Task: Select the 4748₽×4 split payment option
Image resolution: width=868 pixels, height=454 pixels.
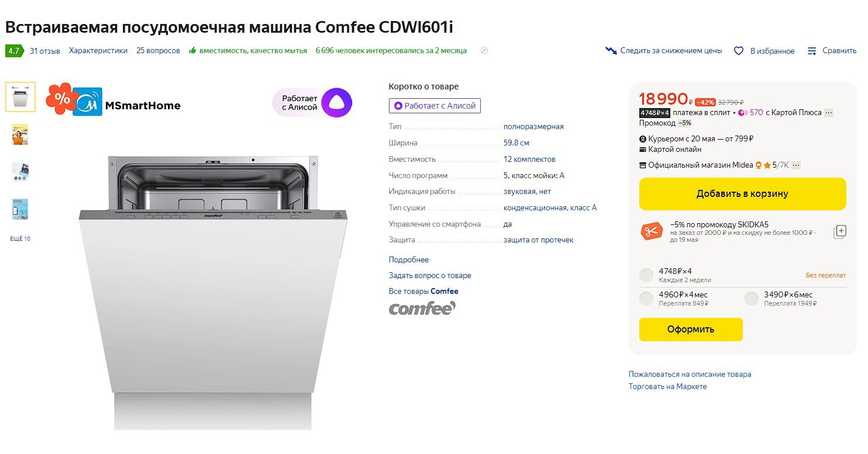Action: (646, 275)
